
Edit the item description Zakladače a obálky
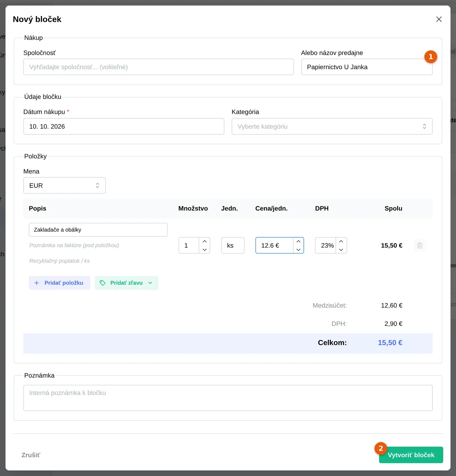click(98, 230)
